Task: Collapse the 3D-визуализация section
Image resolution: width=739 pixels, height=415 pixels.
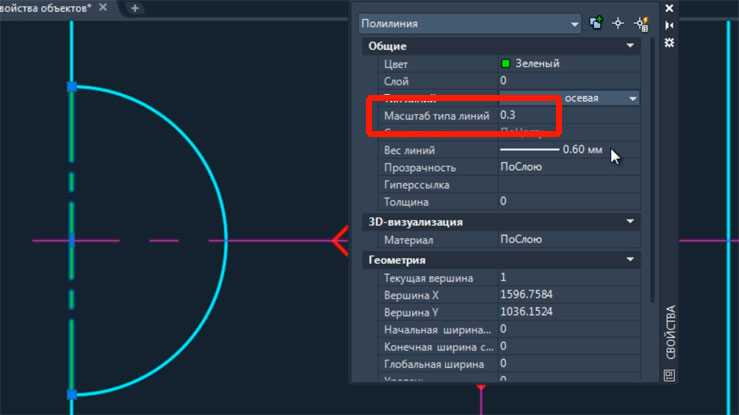Action: coord(630,221)
